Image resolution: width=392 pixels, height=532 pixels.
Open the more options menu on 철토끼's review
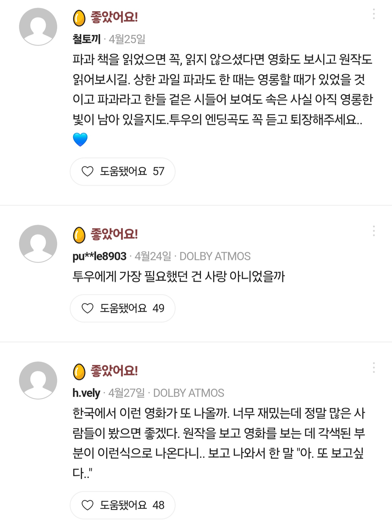tap(374, 14)
